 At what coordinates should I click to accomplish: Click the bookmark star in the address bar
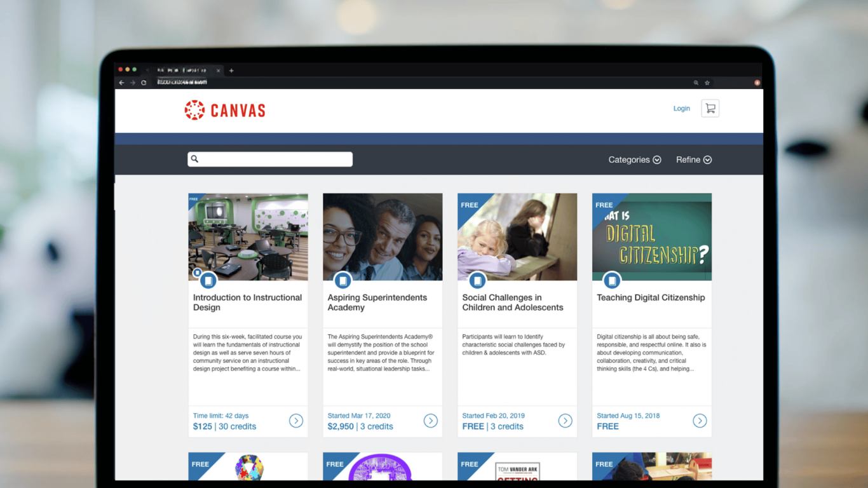click(x=707, y=82)
